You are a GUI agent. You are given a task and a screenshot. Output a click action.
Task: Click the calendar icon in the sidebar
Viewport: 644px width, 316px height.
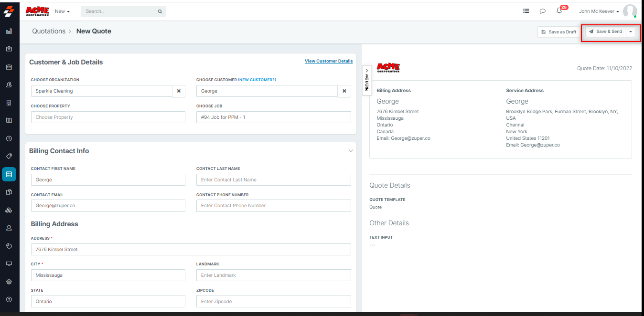click(x=9, y=67)
